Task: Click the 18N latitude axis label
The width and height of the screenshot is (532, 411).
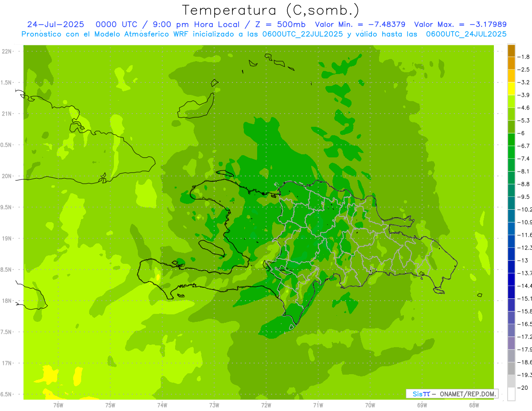Action: point(7,301)
